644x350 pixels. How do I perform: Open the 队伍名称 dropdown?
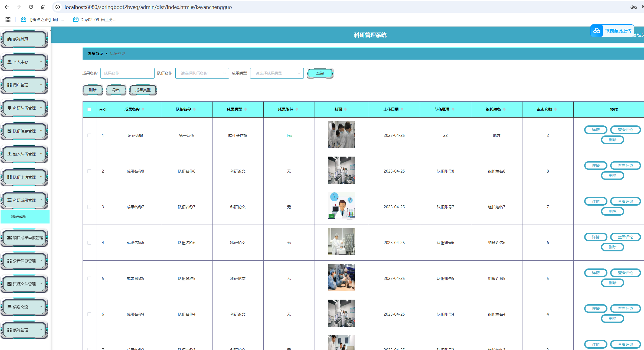tap(202, 73)
